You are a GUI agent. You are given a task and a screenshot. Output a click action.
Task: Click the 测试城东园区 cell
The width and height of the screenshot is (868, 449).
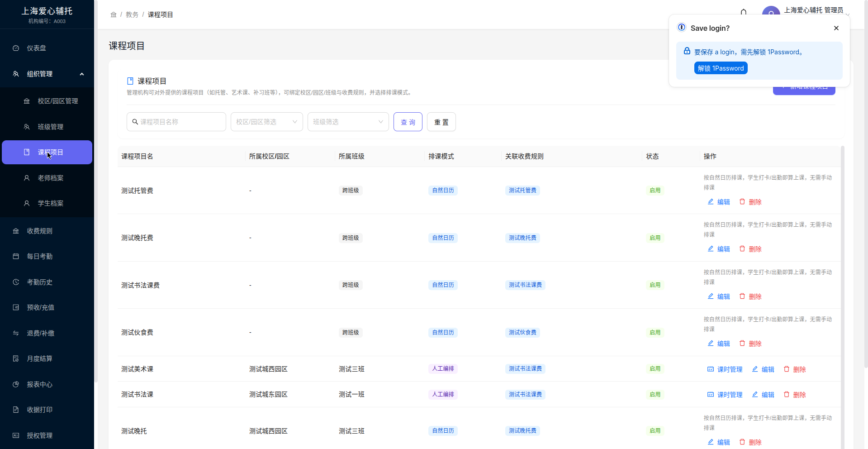[268, 394]
